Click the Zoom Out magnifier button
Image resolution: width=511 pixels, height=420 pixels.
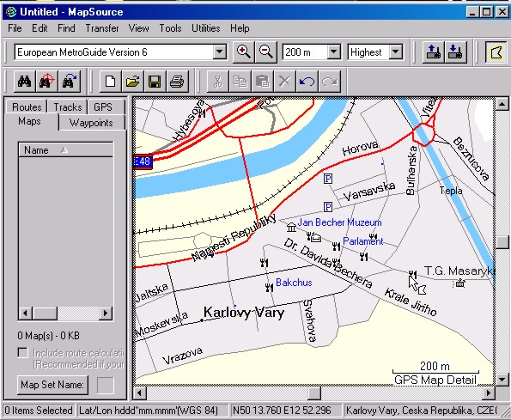(x=266, y=52)
